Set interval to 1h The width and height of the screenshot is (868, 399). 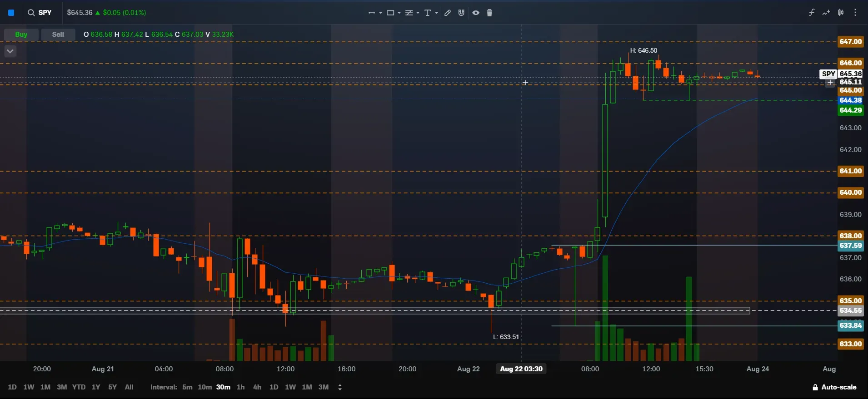pyautogui.click(x=241, y=387)
